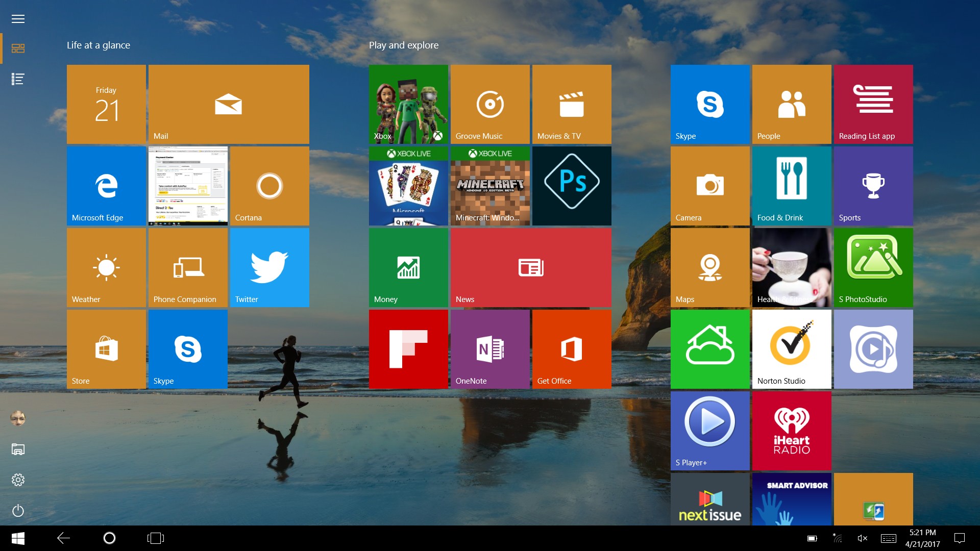The width and height of the screenshot is (980, 551).
Task: Open Microsoft Edge browser
Action: tap(106, 186)
